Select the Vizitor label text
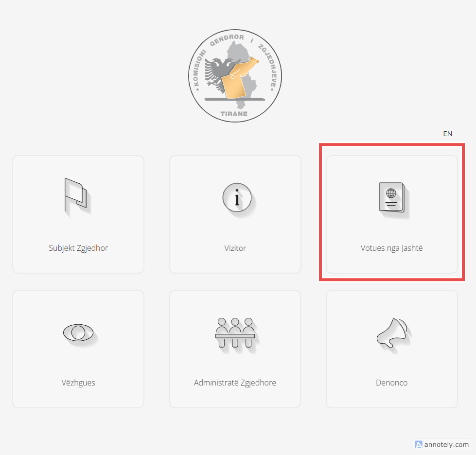 point(235,248)
